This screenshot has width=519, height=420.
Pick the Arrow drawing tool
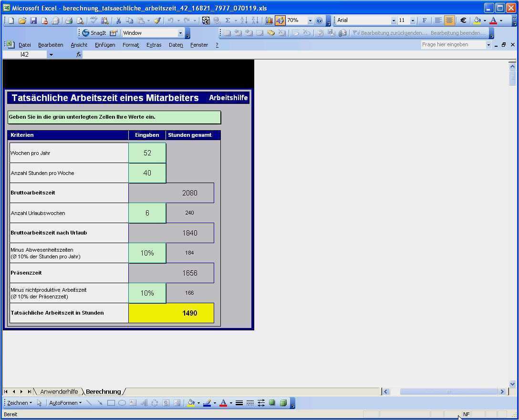[x=100, y=403]
